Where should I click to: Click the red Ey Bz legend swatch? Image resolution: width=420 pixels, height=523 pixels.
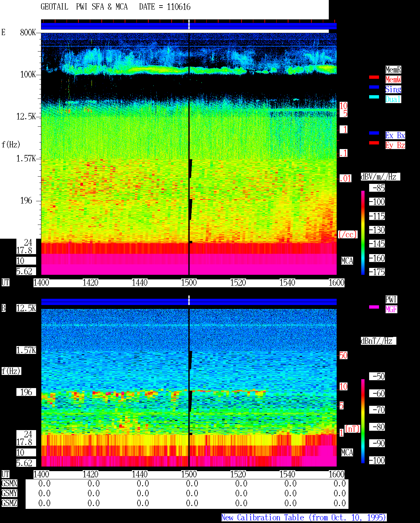coord(374,143)
